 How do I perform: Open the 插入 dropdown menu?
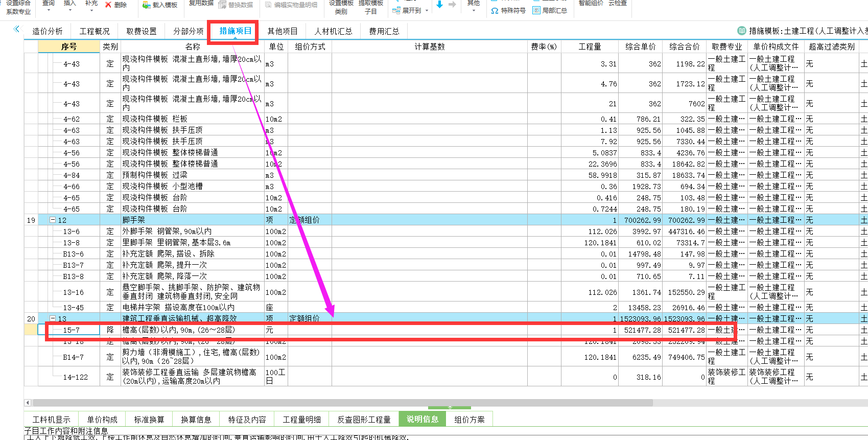[69, 7]
